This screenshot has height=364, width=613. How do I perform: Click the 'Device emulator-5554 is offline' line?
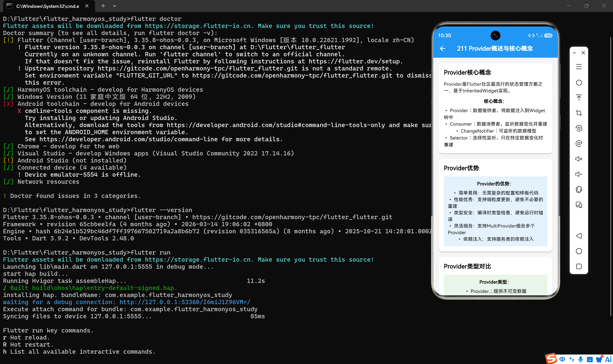click(x=79, y=175)
